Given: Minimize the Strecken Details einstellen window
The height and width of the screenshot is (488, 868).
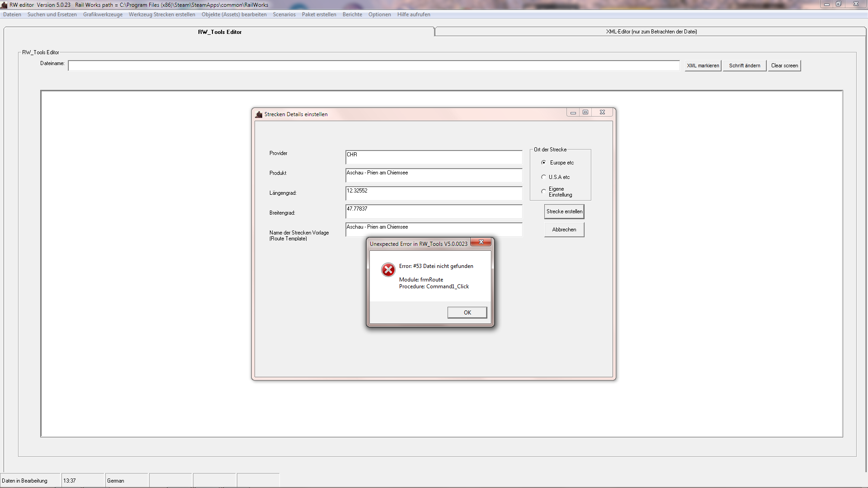Looking at the screenshot, I should pyautogui.click(x=573, y=112).
